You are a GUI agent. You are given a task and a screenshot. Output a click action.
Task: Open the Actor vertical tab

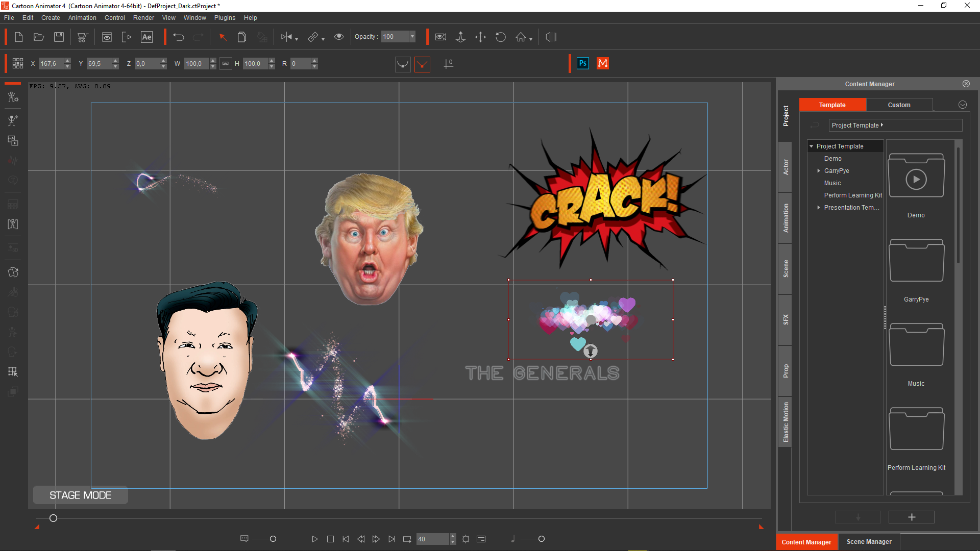[x=786, y=167]
